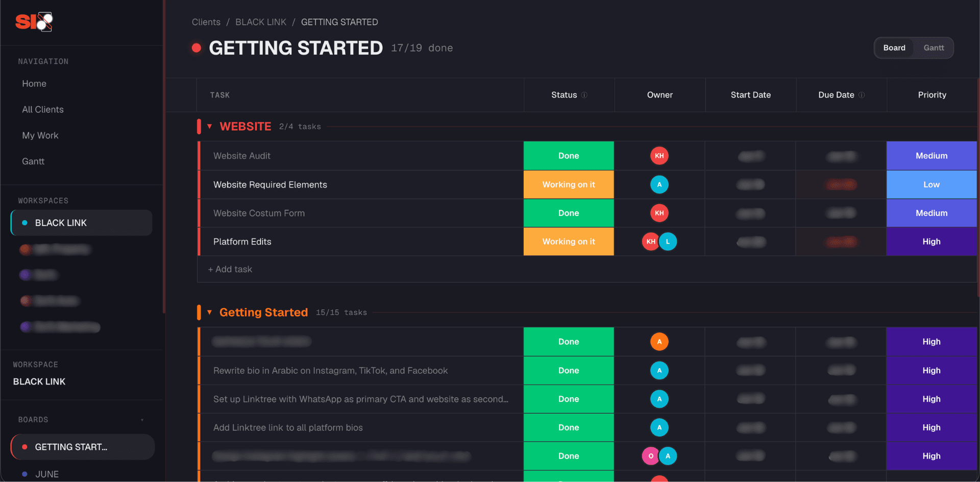Collapse the WEBSITE task group
The width and height of the screenshot is (980, 482).
pos(209,126)
